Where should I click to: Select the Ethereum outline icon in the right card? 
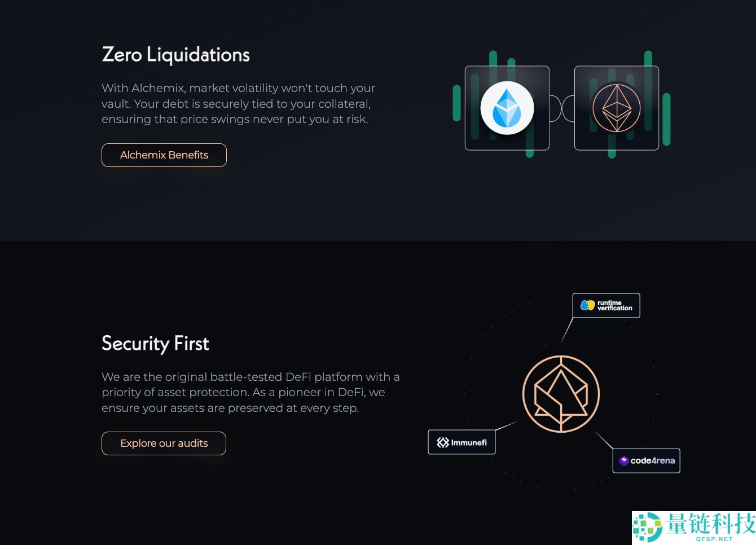[x=617, y=108]
